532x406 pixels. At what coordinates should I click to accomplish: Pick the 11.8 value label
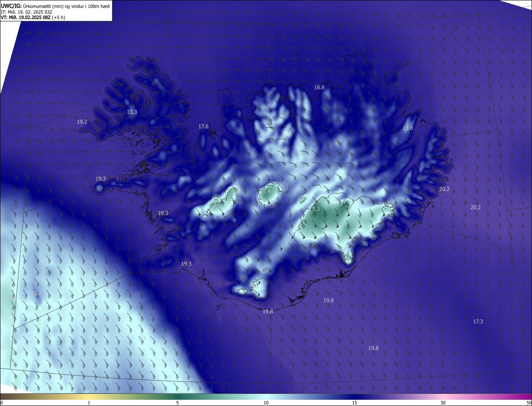click(408, 128)
